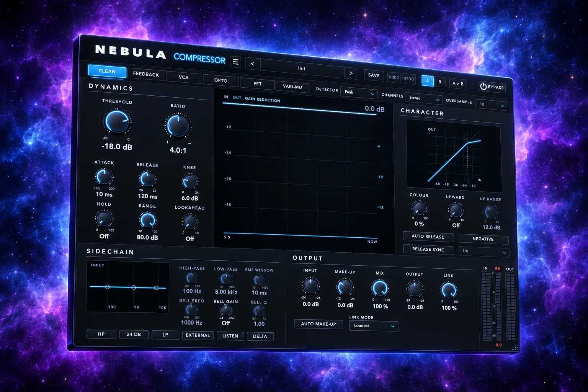Select the Feedback mode tab

(146, 74)
